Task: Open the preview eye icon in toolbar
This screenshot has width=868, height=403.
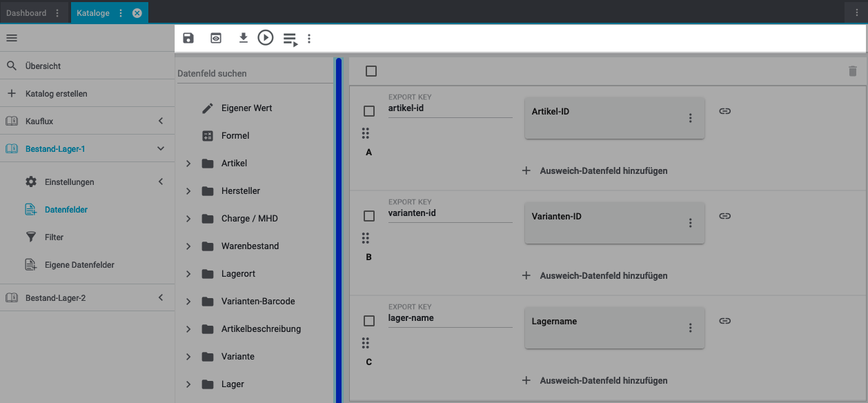Action: pyautogui.click(x=216, y=39)
